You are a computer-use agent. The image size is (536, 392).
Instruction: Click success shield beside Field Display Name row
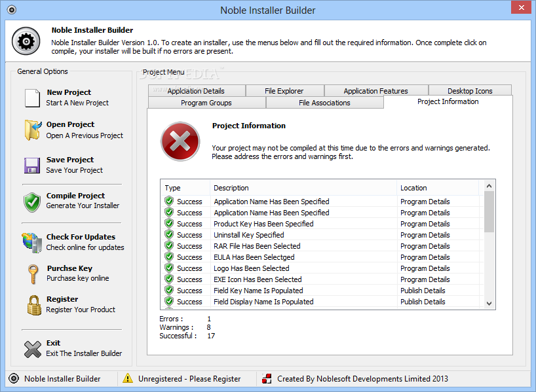point(169,301)
